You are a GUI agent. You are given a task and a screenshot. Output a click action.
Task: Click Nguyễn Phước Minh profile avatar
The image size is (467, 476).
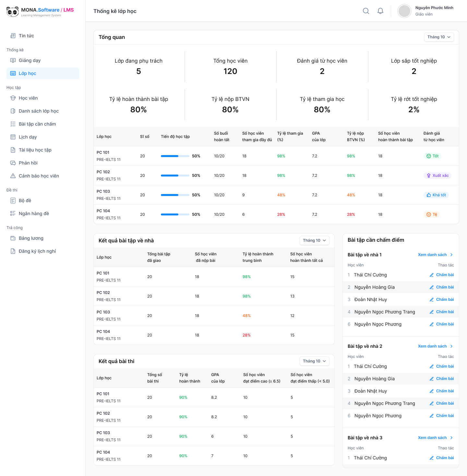404,11
